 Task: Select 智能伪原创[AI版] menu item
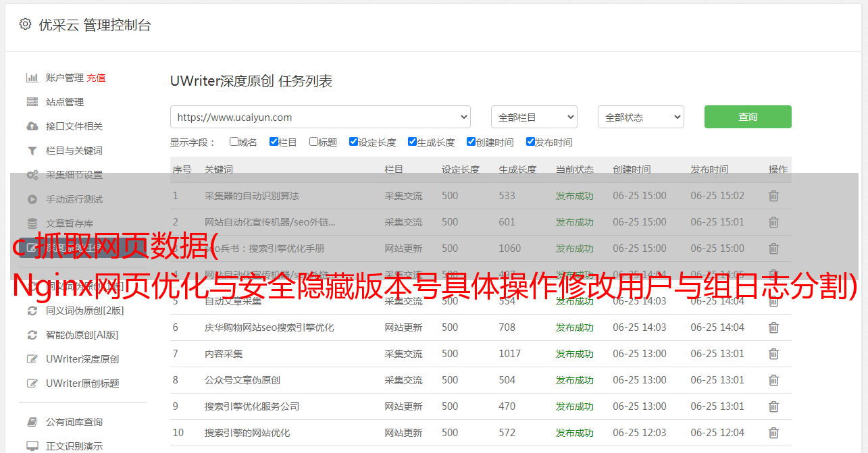[x=82, y=335]
